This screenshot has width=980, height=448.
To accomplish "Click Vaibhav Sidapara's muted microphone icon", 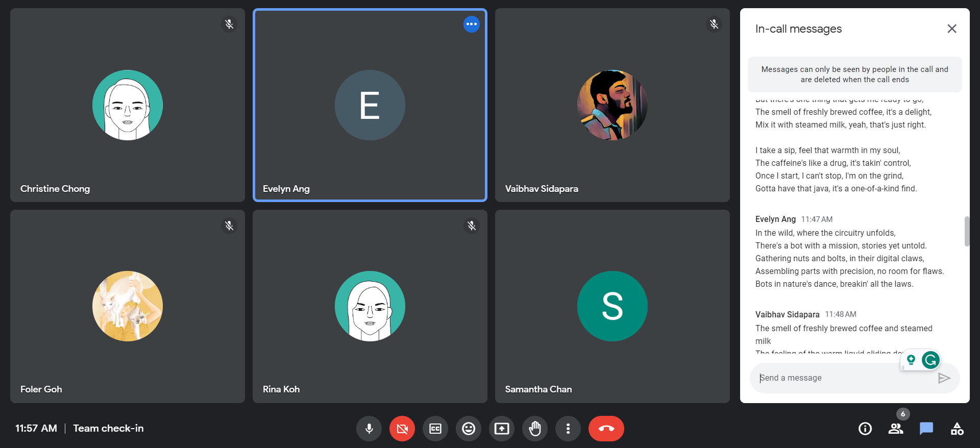I will [x=714, y=24].
